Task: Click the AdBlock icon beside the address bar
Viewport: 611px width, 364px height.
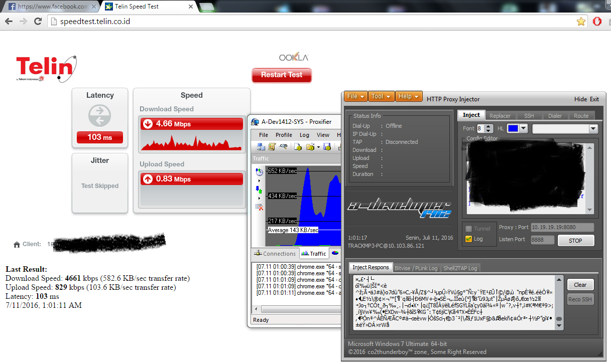Action: (597, 21)
